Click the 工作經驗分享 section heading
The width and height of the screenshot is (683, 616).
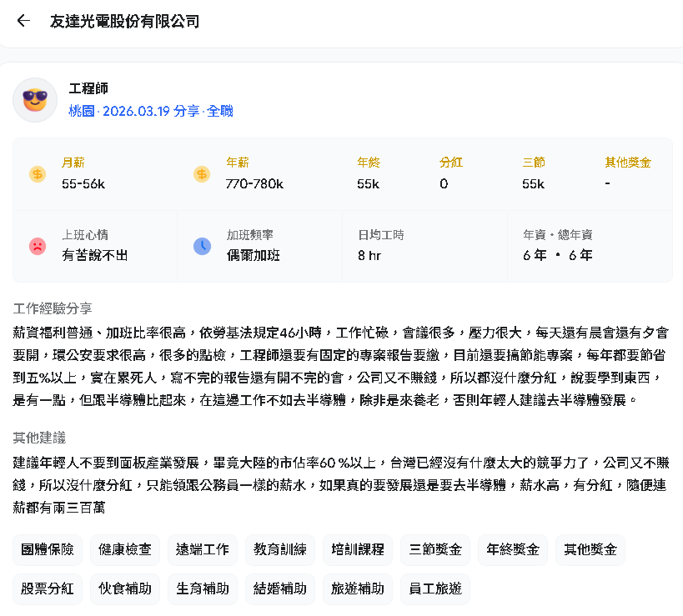click(x=53, y=308)
